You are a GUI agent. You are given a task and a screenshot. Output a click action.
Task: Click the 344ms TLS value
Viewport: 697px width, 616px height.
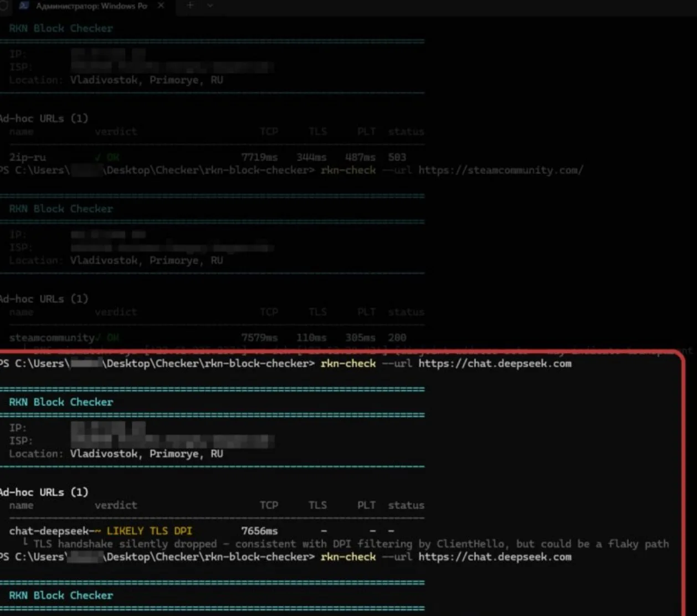[311, 157]
